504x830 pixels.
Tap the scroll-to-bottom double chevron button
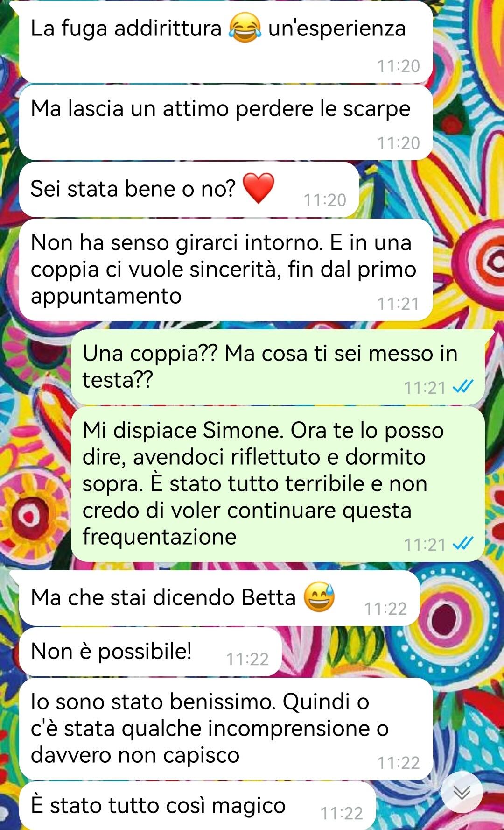point(462,793)
